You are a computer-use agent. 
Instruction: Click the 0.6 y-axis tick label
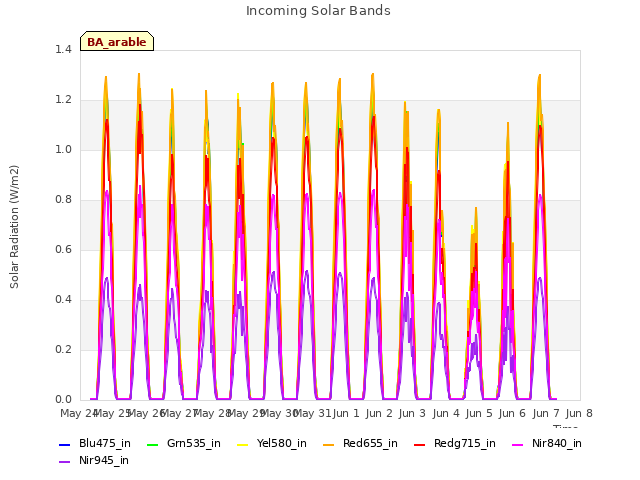[63, 249]
